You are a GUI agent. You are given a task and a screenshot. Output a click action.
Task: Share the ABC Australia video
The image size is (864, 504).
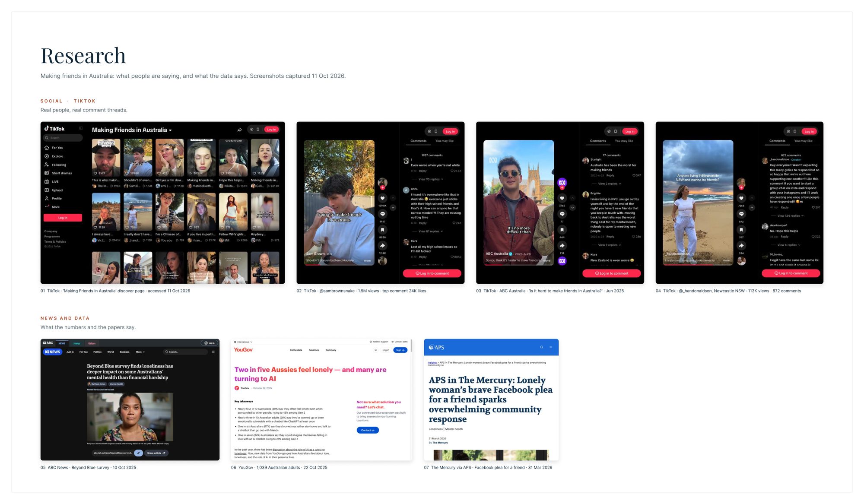pos(562,246)
